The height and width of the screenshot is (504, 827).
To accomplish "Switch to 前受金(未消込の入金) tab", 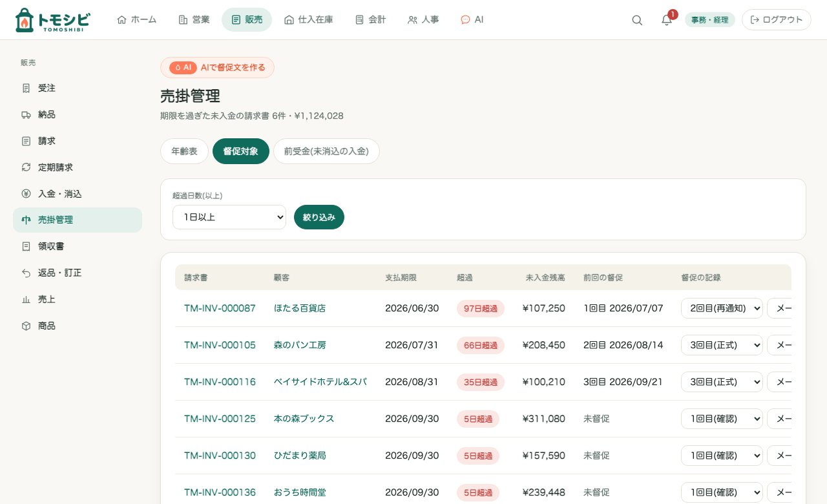I will tap(326, 151).
